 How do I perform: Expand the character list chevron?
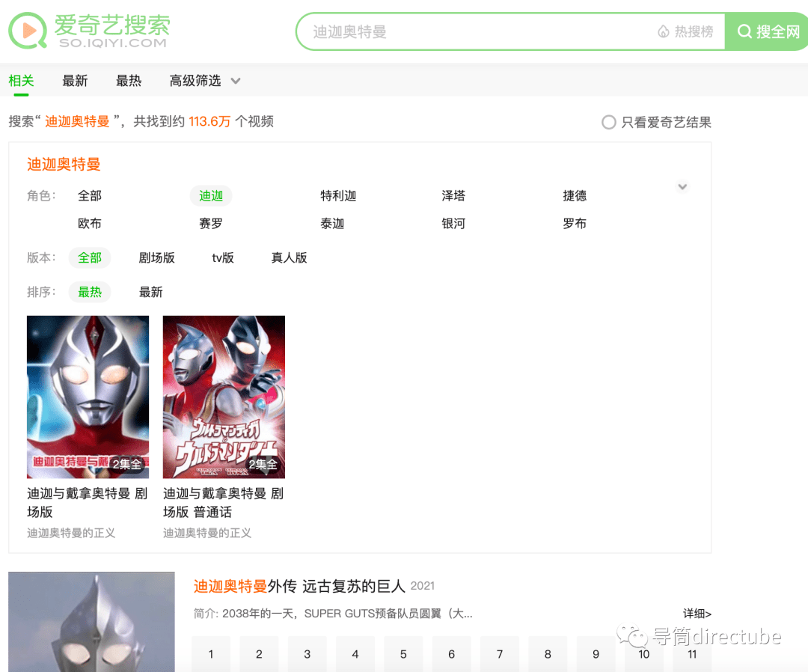tap(682, 186)
